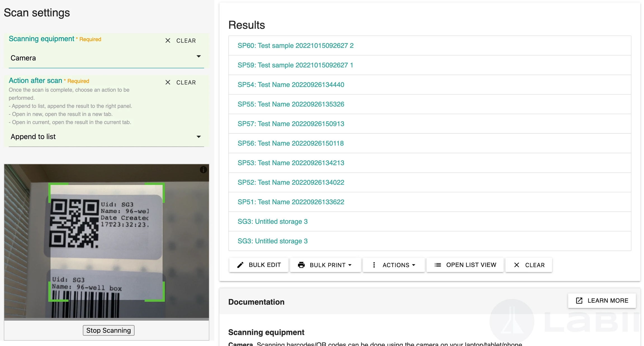Image resolution: width=644 pixels, height=346 pixels.
Task: Open SP60 Test sample result link
Action: tap(295, 46)
